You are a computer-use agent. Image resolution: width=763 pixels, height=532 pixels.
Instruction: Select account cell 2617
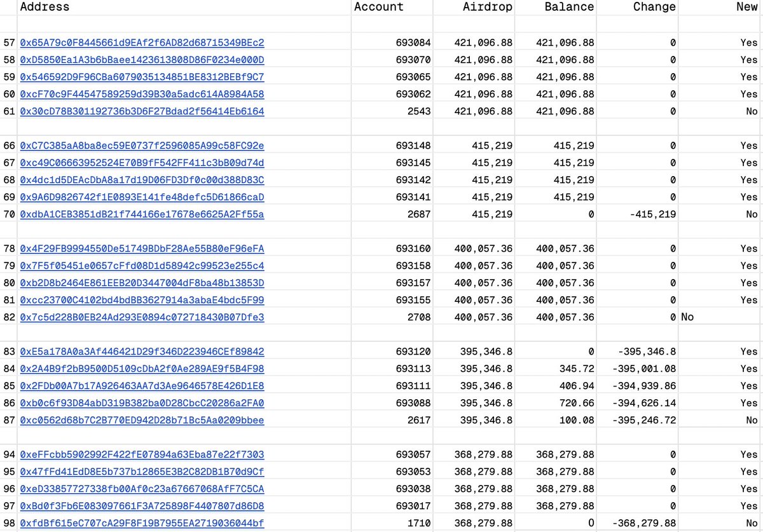(419, 420)
